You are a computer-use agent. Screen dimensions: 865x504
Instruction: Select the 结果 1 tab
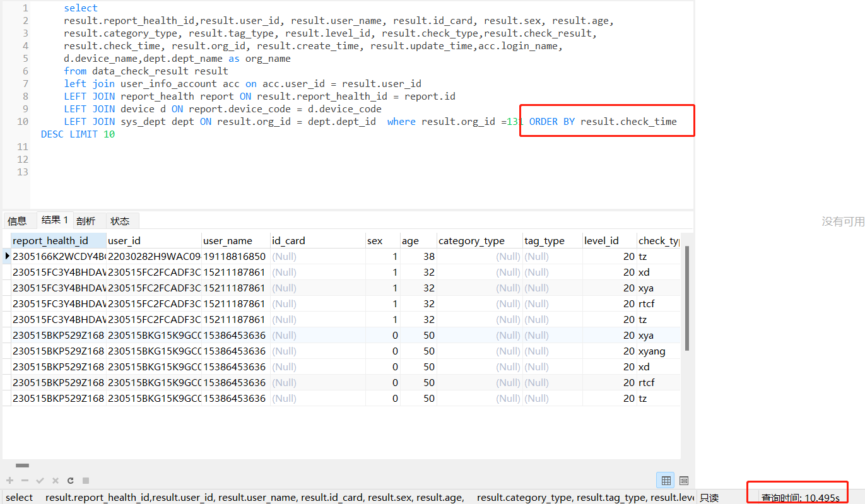[x=54, y=220]
